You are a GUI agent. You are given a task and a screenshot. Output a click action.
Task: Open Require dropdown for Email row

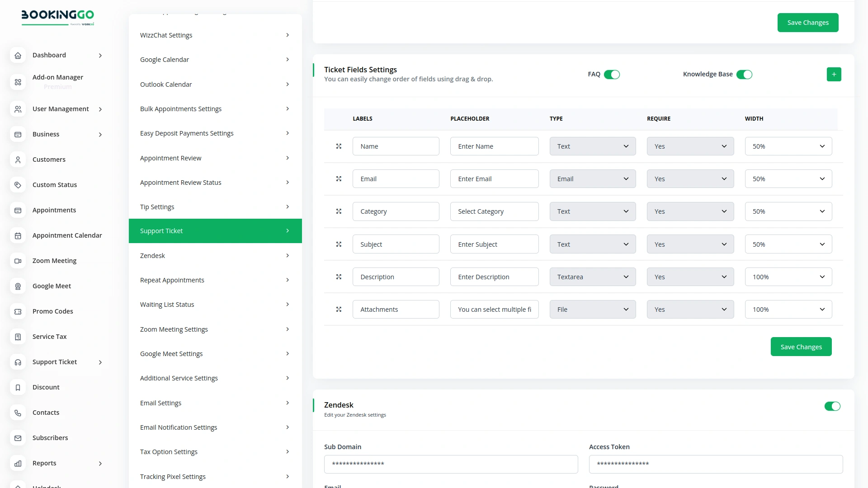point(690,179)
